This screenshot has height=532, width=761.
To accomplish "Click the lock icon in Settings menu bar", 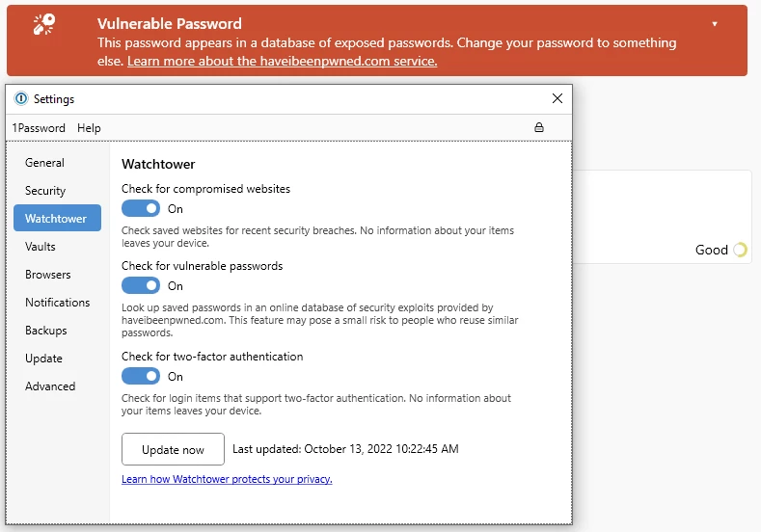I will point(539,127).
